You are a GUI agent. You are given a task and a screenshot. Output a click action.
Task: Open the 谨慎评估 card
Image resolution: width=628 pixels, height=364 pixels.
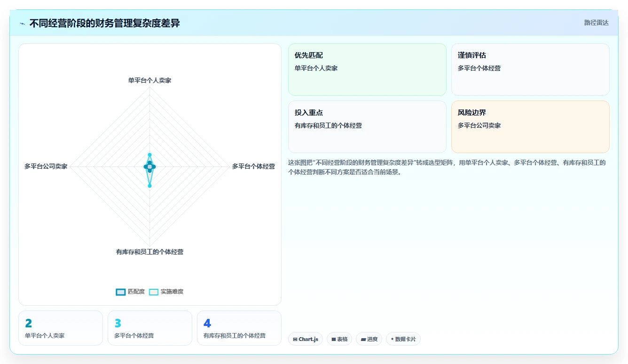(x=530, y=70)
